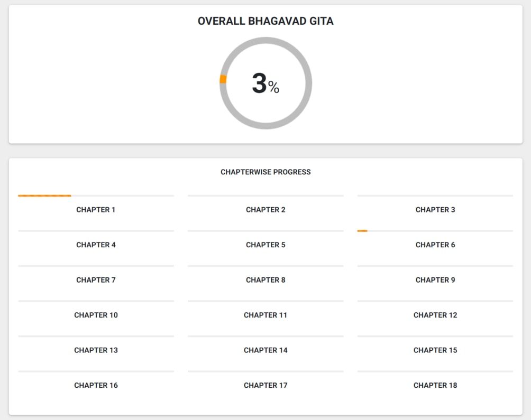Screen dimensions: 531x420
Task: Select Chapter 13
Action: coord(96,350)
